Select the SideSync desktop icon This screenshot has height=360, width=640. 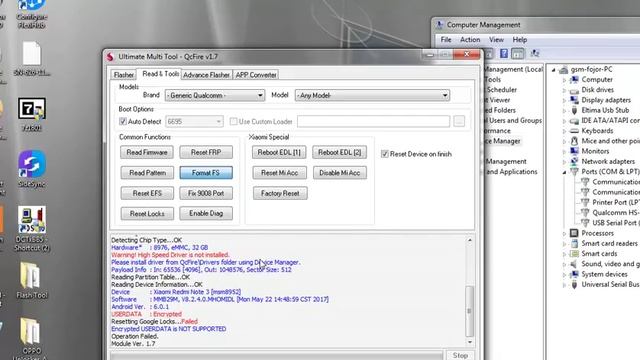32,164
